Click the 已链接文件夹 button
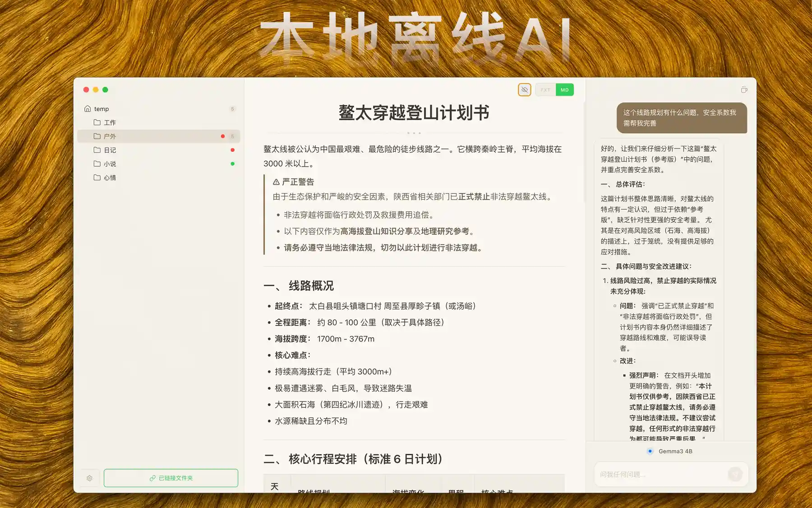 coord(171,478)
